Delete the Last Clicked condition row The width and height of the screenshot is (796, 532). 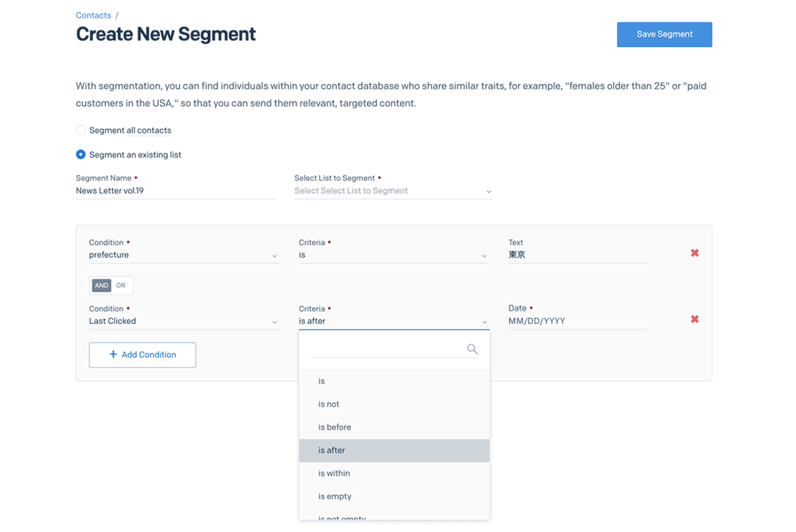coord(694,319)
